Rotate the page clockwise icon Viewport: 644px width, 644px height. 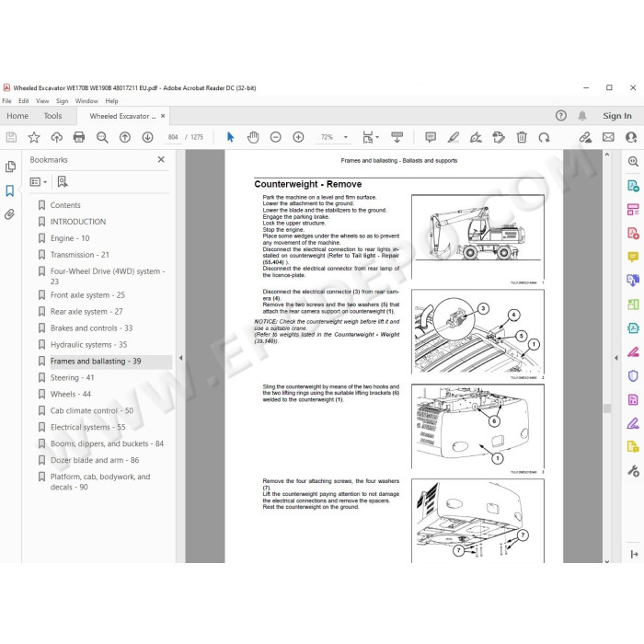pyautogui.click(x=545, y=137)
